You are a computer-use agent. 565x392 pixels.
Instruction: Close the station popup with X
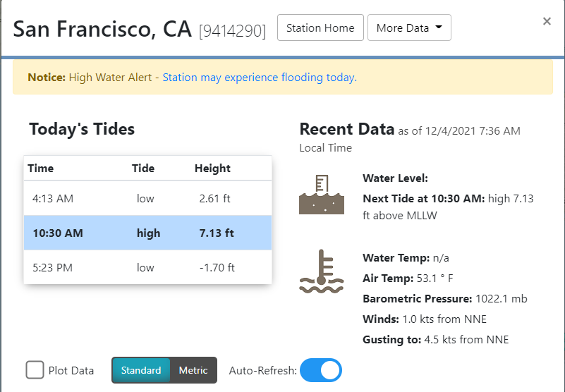547,21
